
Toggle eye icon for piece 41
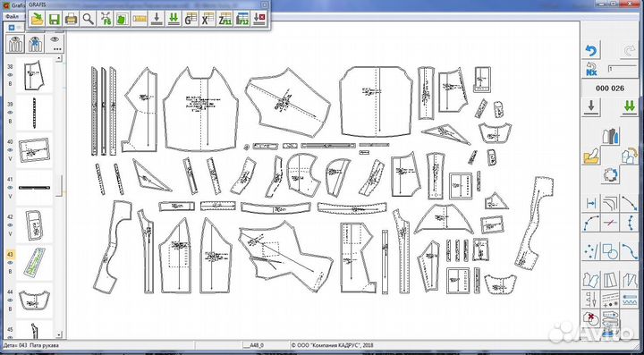pyautogui.click(x=10, y=188)
